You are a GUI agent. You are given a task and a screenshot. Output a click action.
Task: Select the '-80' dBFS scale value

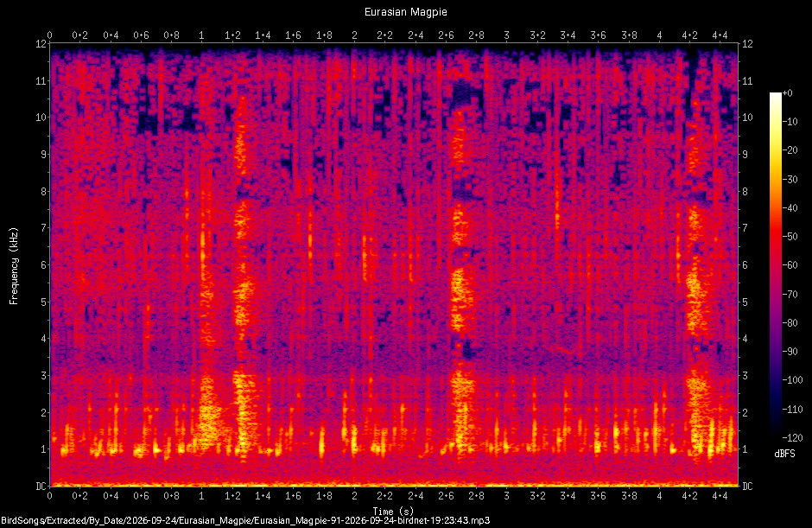(790, 323)
